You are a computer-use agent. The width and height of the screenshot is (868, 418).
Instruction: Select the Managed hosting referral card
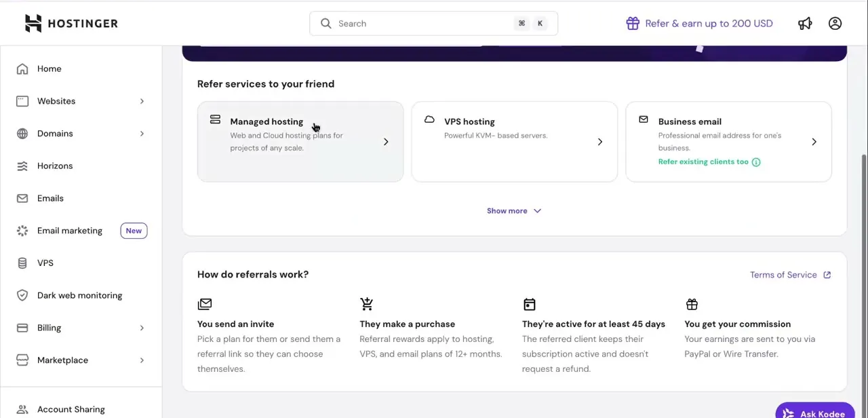pos(300,142)
